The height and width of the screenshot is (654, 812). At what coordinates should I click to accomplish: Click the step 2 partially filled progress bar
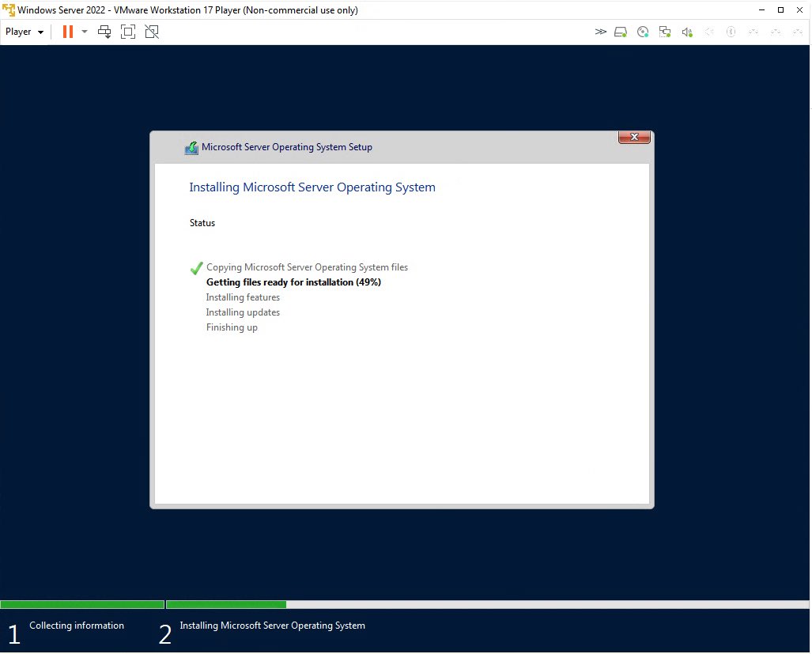[x=487, y=604]
